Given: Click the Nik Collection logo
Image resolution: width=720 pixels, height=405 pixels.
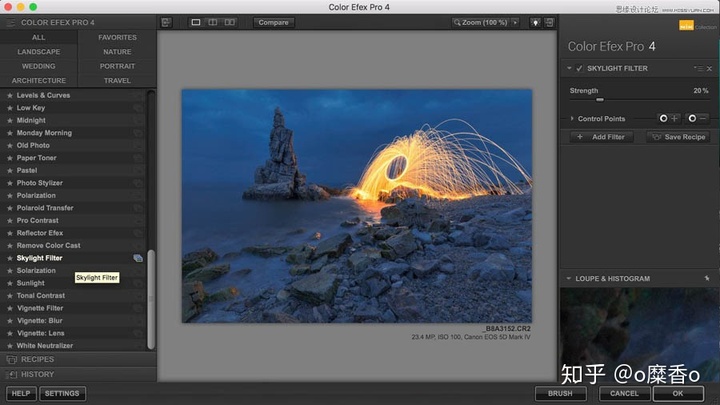Looking at the screenshot, I should 686,26.
